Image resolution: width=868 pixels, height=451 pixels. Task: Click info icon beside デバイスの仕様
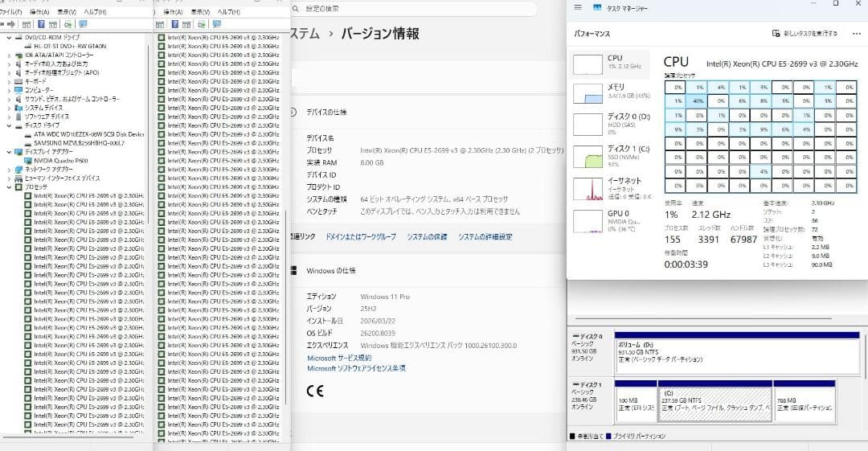pos(293,112)
